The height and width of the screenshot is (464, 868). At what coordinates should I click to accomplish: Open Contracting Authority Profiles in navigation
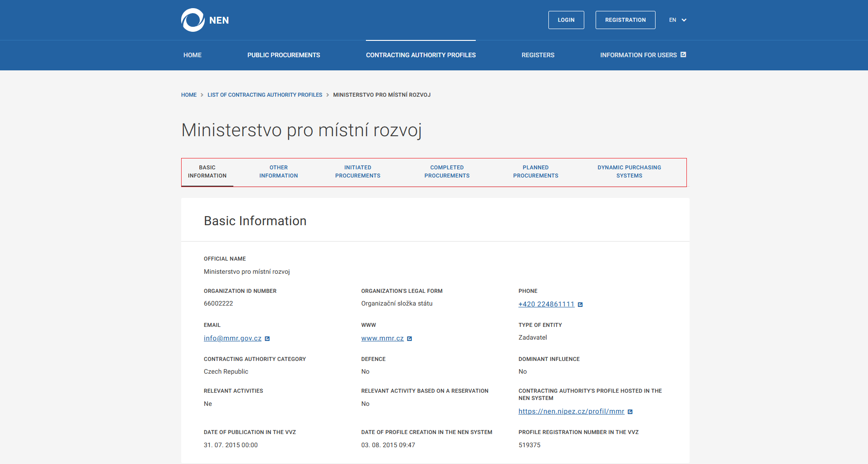point(421,55)
